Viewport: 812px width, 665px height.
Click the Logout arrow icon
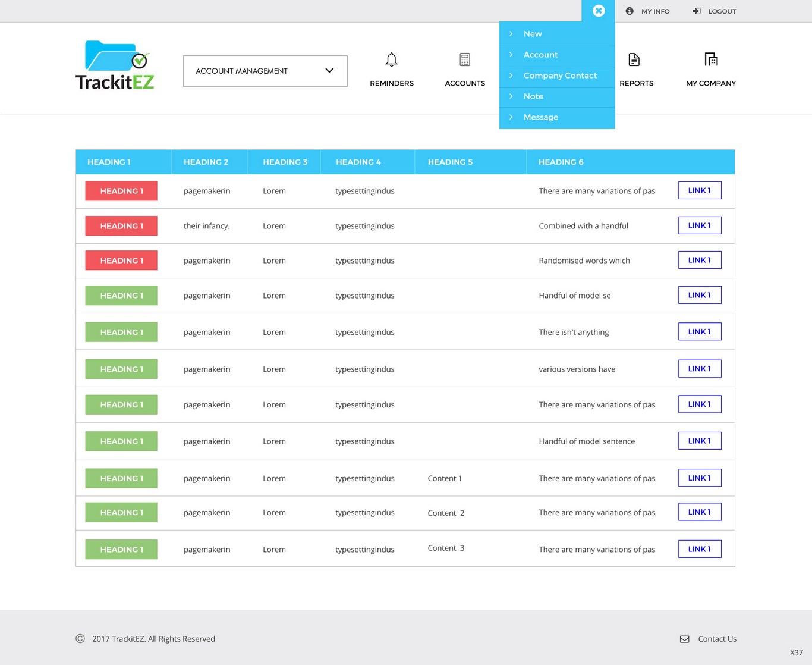tap(697, 11)
